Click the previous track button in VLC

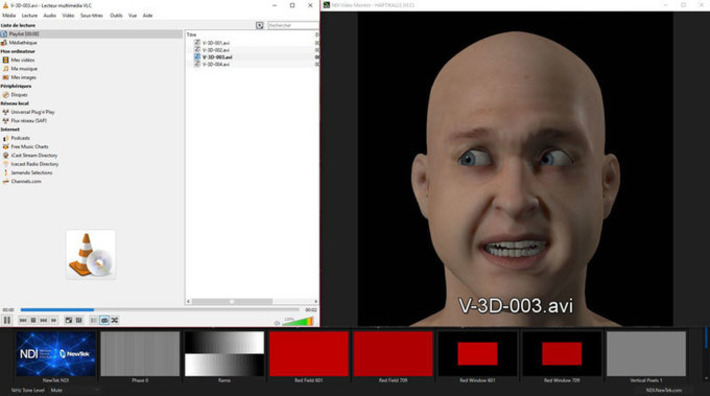23,320
